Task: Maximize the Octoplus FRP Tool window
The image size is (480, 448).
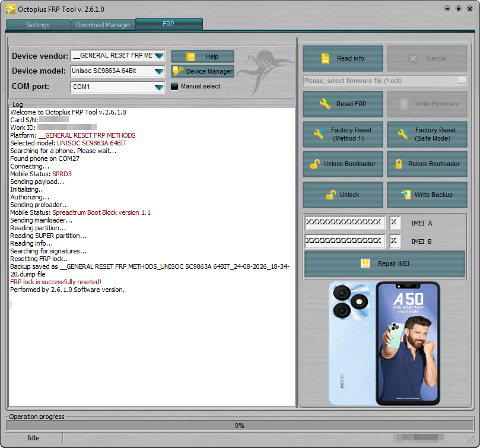Action: [x=459, y=9]
